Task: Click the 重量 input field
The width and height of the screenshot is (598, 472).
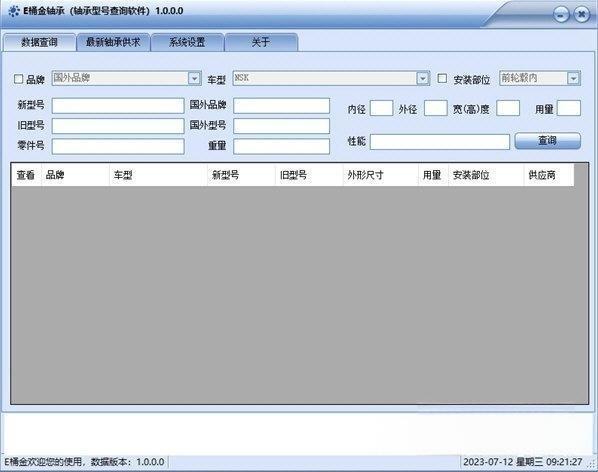Action: [281, 146]
